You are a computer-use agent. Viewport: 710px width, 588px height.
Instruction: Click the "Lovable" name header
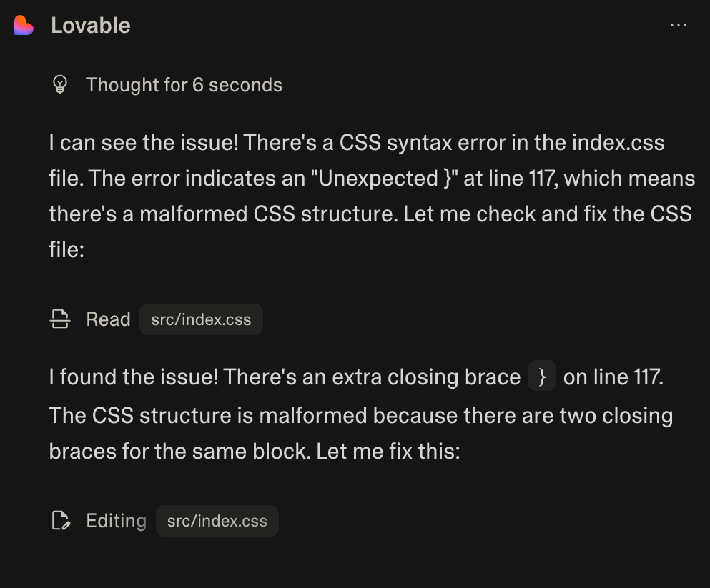point(90,26)
